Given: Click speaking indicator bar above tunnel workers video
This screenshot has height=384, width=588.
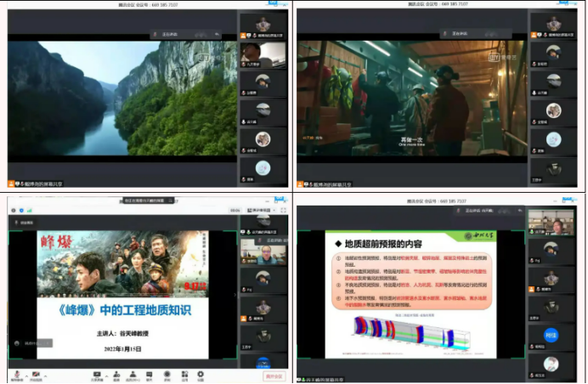Looking at the screenshot, I should [476, 33].
